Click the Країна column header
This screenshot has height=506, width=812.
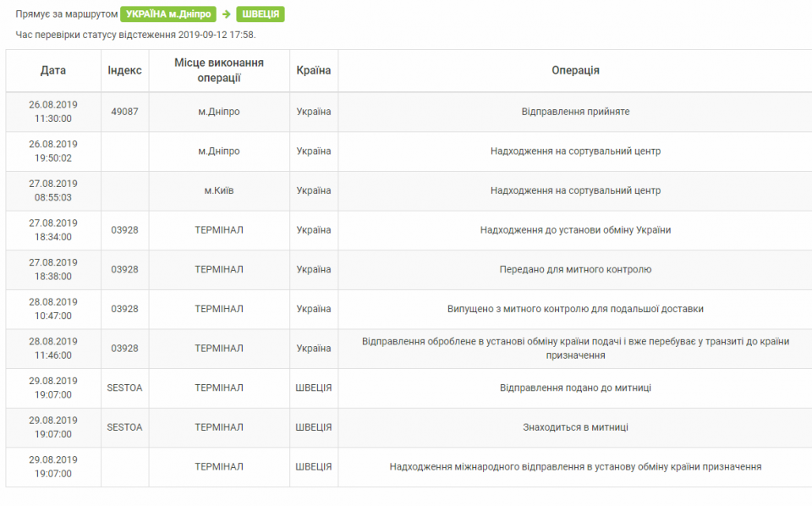coord(314,70)
